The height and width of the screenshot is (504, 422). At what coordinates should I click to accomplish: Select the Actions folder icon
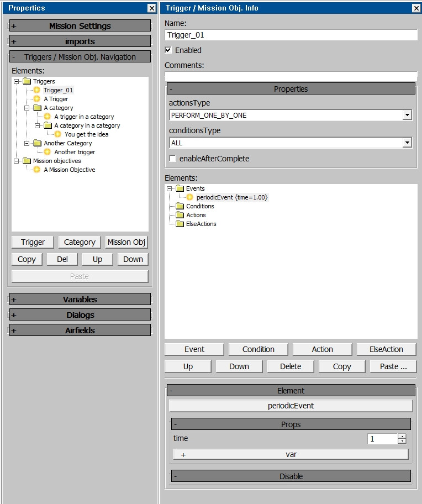tap(180, 215)
